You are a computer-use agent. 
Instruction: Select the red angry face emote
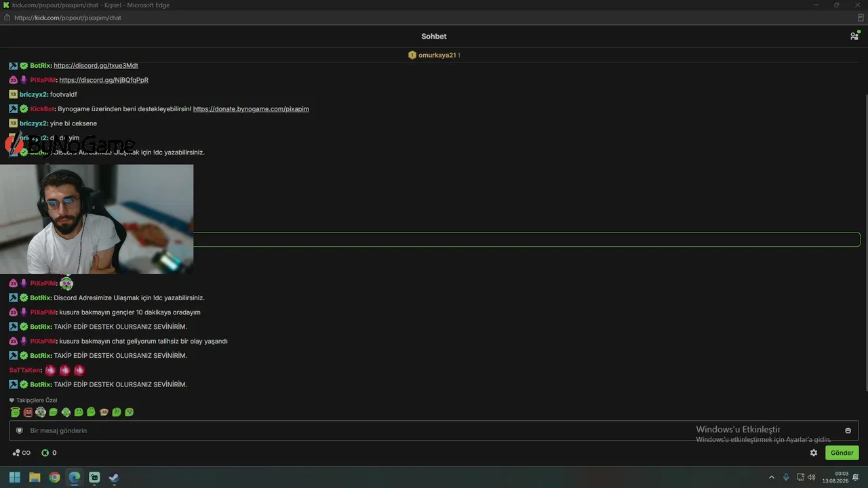tap(28, 412)
